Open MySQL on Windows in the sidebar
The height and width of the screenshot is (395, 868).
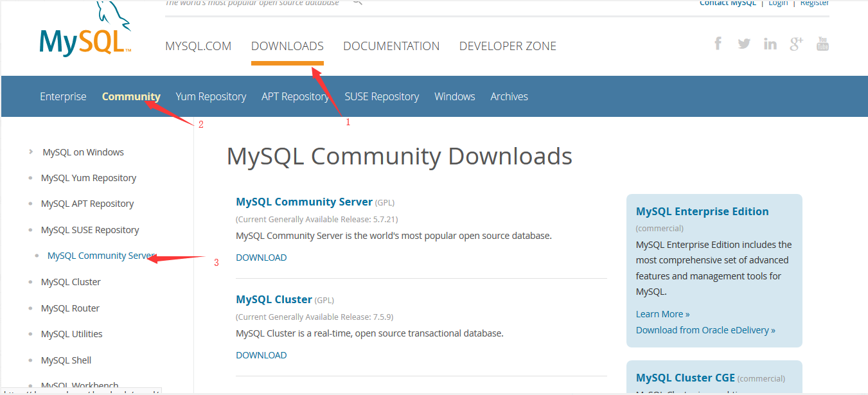click(83, 152)
